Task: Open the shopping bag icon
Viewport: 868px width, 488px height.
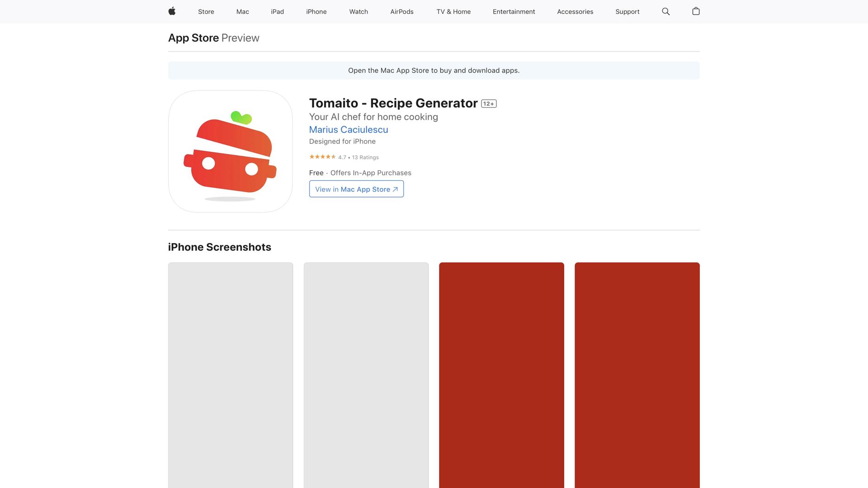Action: (696, 11)
